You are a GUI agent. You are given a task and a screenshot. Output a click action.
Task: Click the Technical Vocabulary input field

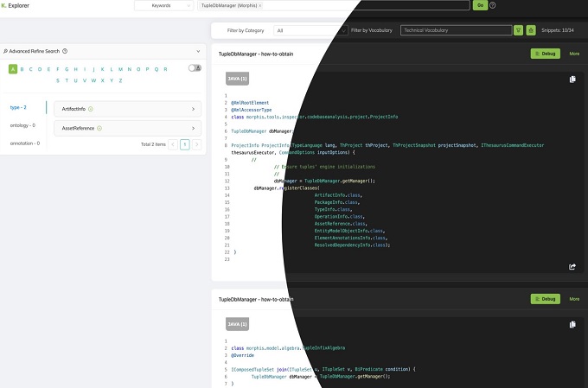(x=455, y=30)
